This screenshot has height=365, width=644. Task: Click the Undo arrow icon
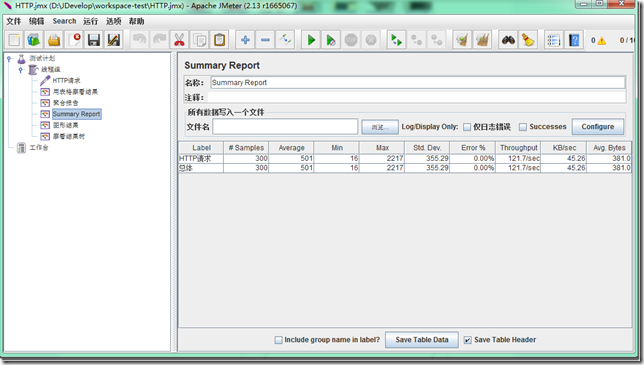(x=140, y=40)
